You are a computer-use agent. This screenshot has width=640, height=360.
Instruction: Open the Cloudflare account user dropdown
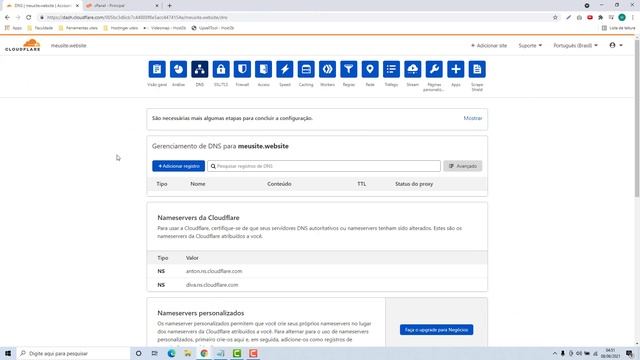[616, 45]
